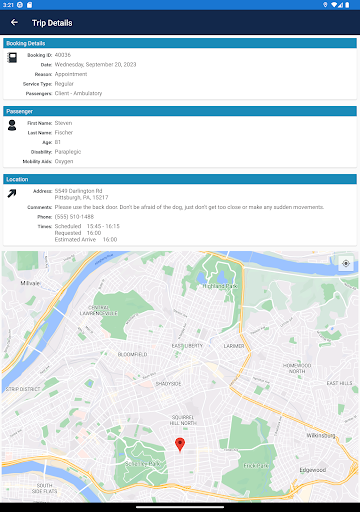360x512 pixels.
Task: Tap Highland Park label on map
Action: click(x=220, y=286)
